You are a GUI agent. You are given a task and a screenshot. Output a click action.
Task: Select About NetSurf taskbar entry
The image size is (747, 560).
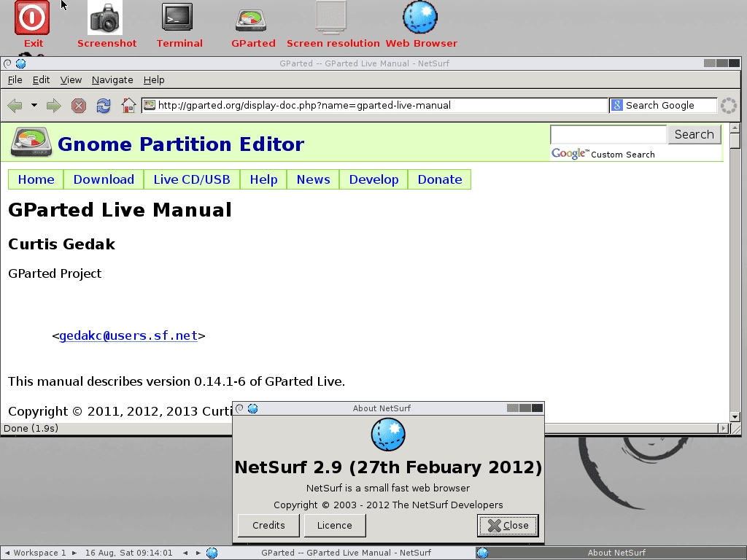tap(610, 553)
